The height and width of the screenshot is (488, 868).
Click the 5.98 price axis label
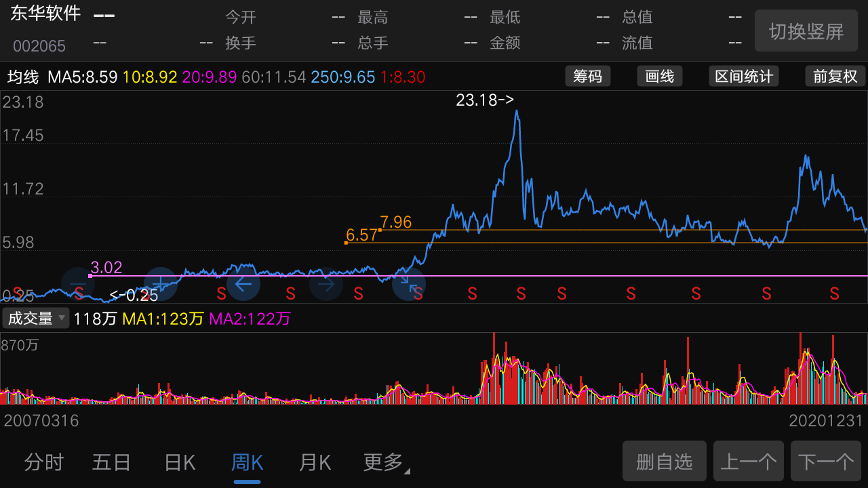tap(18, 243)
